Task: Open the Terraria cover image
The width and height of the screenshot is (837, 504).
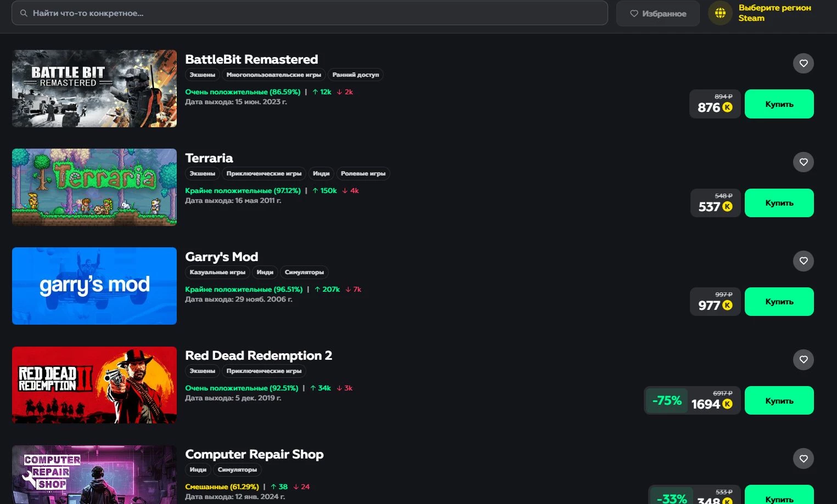Action: [94, 187]
